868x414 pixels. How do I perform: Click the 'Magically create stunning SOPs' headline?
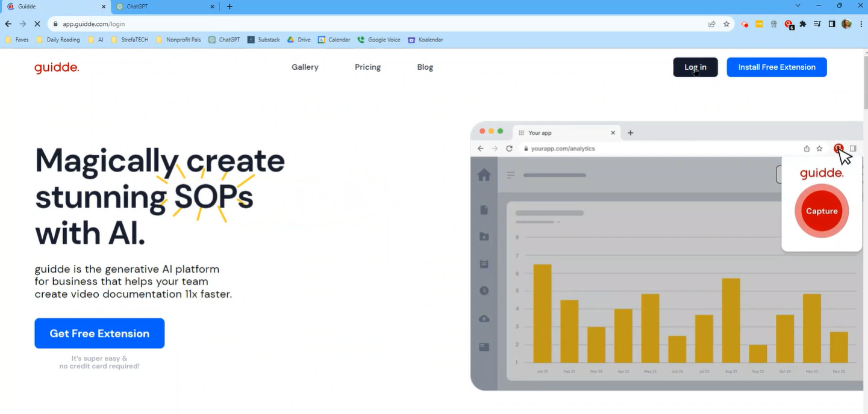point(160,196)
